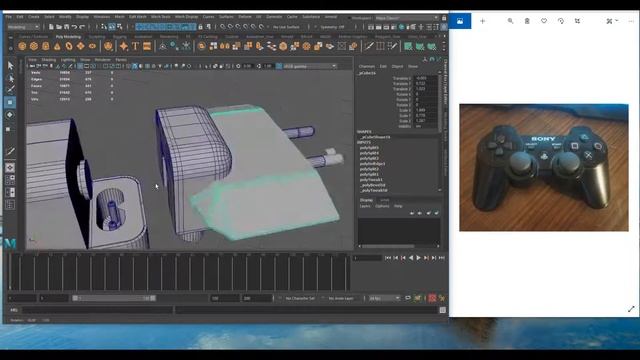The image size is (640, 360).
Task: Click the New Scene icon in status line
Action: click(x=51, y=27)
